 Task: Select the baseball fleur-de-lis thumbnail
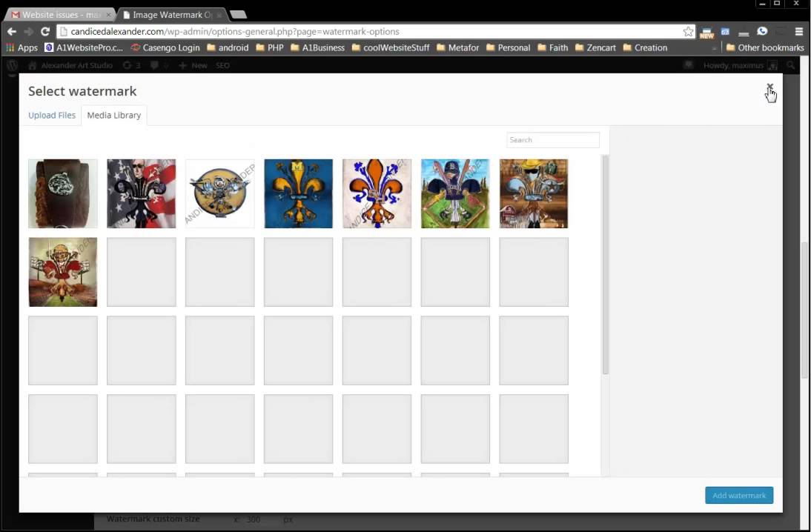[x=455, y=194]
